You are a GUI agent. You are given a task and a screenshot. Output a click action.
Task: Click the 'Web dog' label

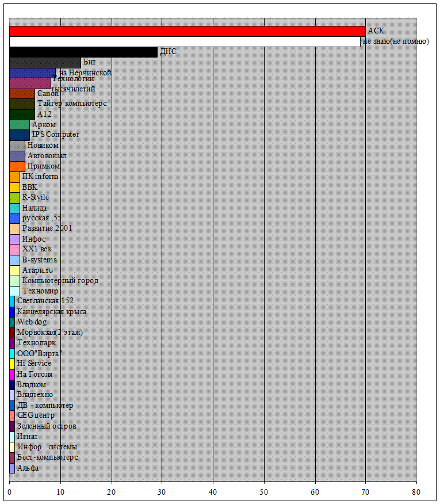coord(32,322)
